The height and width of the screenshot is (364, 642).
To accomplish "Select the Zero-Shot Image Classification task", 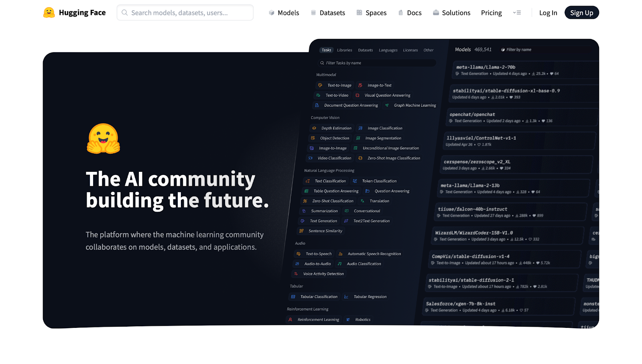I will tap(389, 158).
